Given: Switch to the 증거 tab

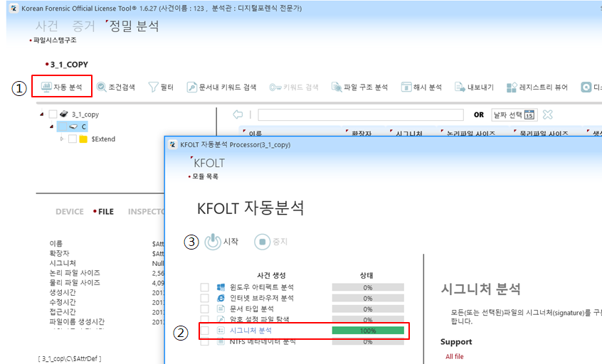Looking at the screenshot, I should [84, 26].
